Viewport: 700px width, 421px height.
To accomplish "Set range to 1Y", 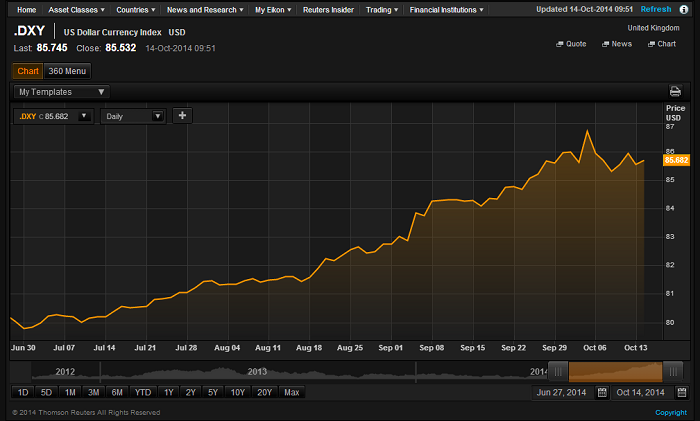I will pyautogui.click(x=168, y=392).
